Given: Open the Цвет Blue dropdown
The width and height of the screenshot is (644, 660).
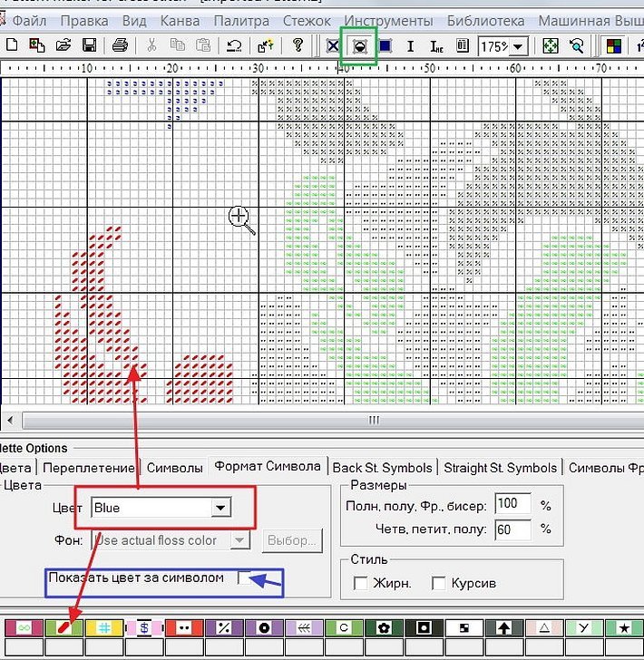Looking at the screenshot, I should tap(220, 508).
